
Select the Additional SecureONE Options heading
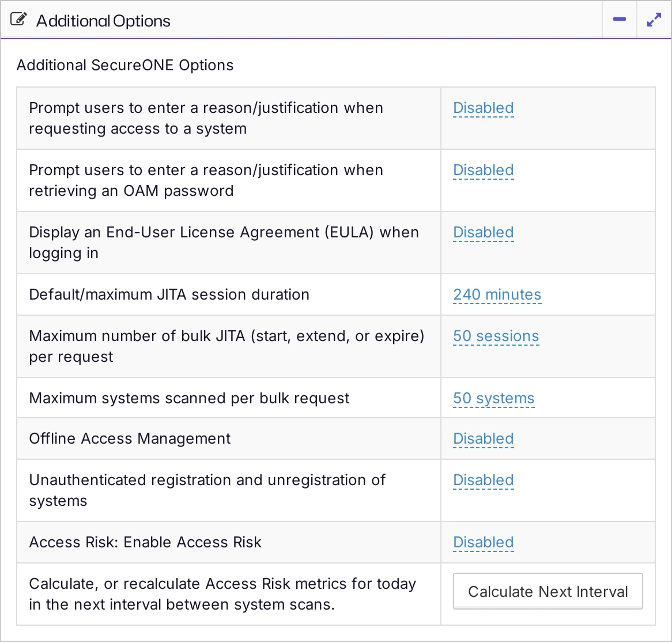pyautogui.click(x=124, y=65)
